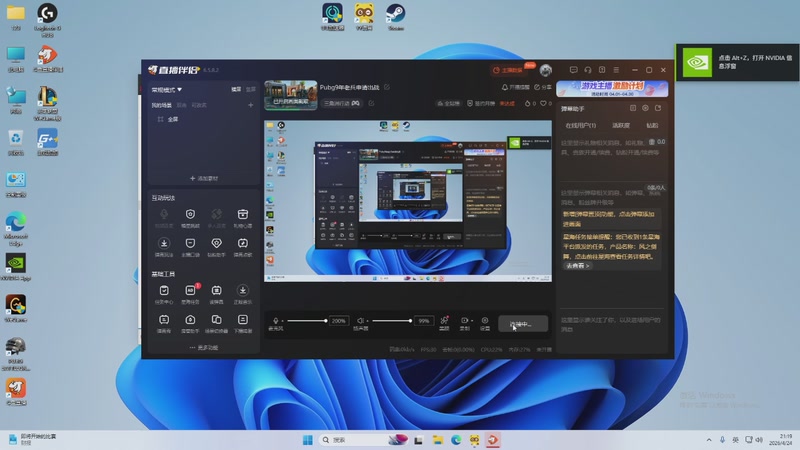Screen dimensions: 800x450
Task: Open the hamburger menu in the title bar
Action: click(x=616, y=70)
